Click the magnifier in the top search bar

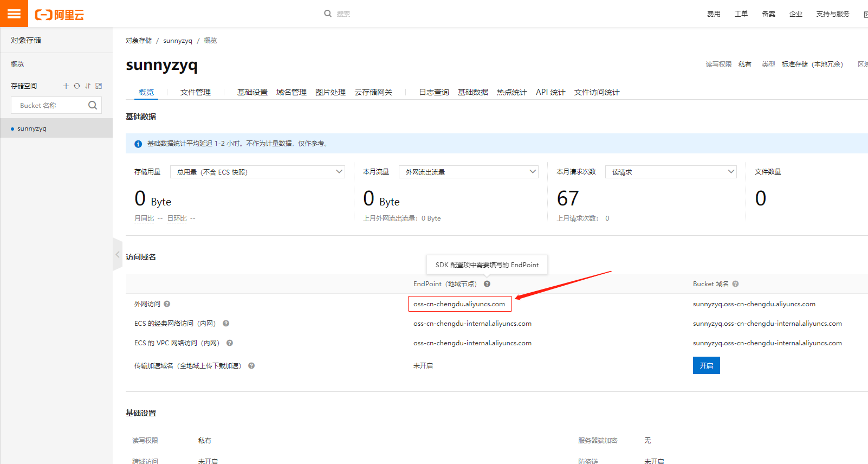tap(328, 14)
